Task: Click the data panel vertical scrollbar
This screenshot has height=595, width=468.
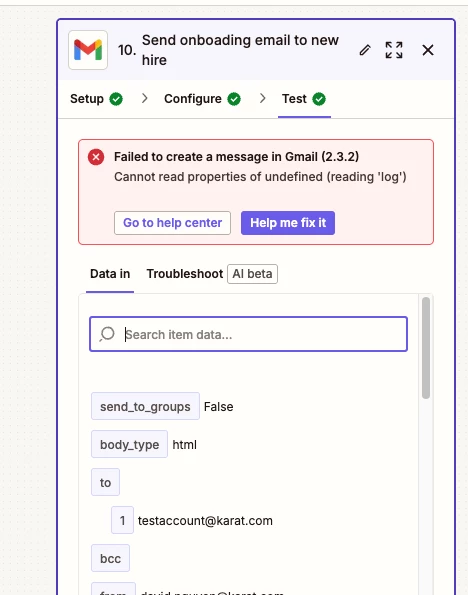Action: click(x=426, y=348)
